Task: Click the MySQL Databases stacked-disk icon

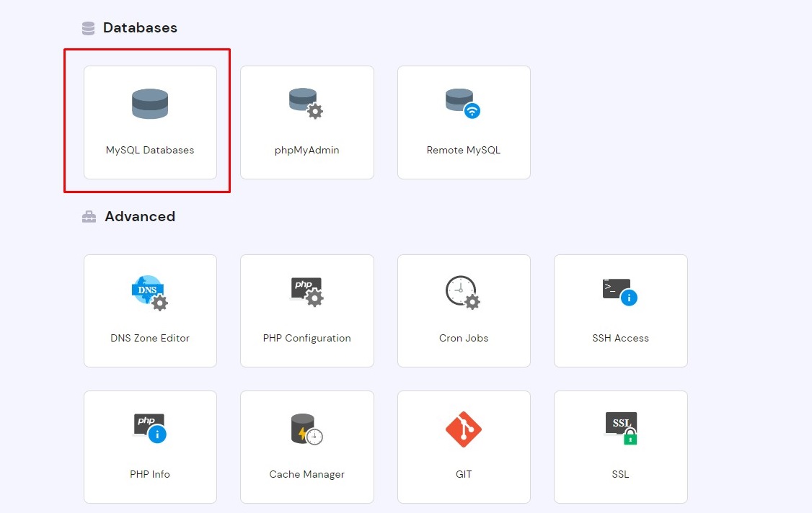Action: tap(150, 104)
